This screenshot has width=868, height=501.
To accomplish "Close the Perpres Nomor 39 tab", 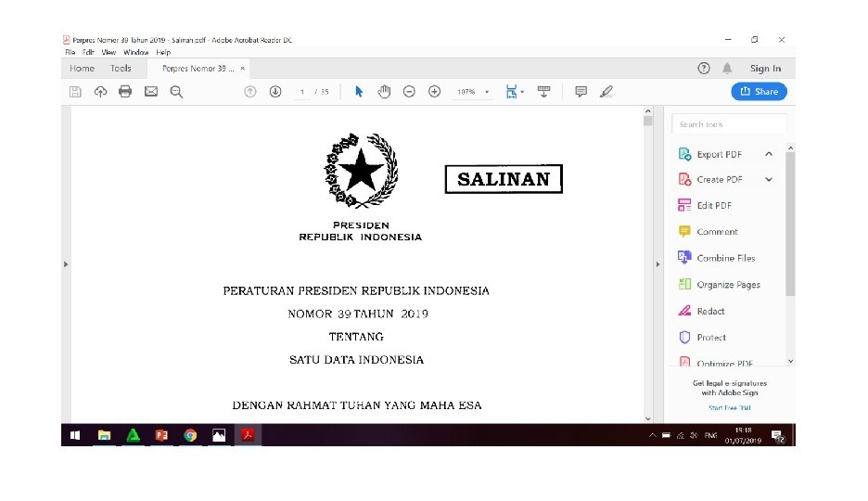I will pyautogui.click(x=242, y=69).
